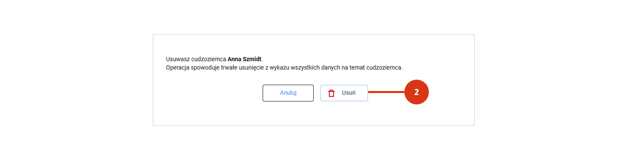Click 'wszystkich danych' in the warning sentence
Screen dimensions: 644x166
pyautogui.click(x=315, y=68)
